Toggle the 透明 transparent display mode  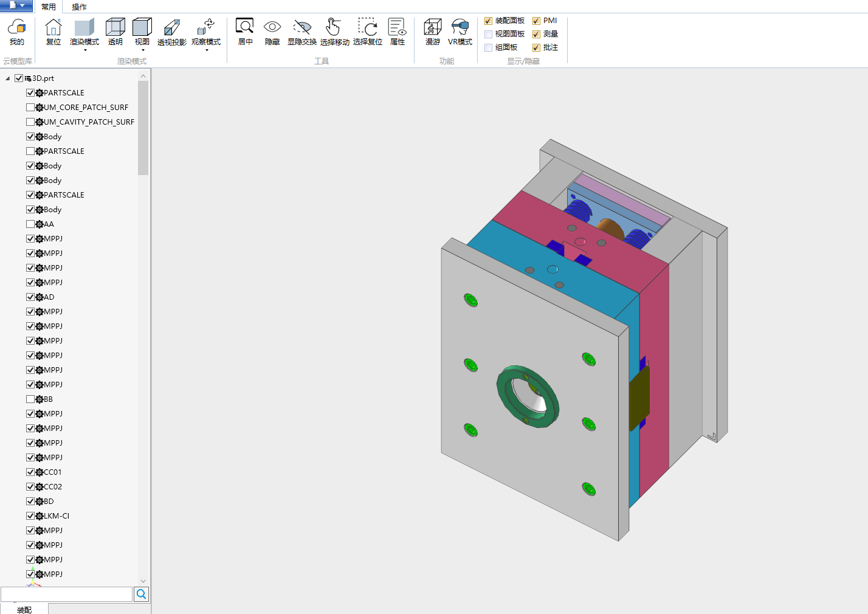115,32
